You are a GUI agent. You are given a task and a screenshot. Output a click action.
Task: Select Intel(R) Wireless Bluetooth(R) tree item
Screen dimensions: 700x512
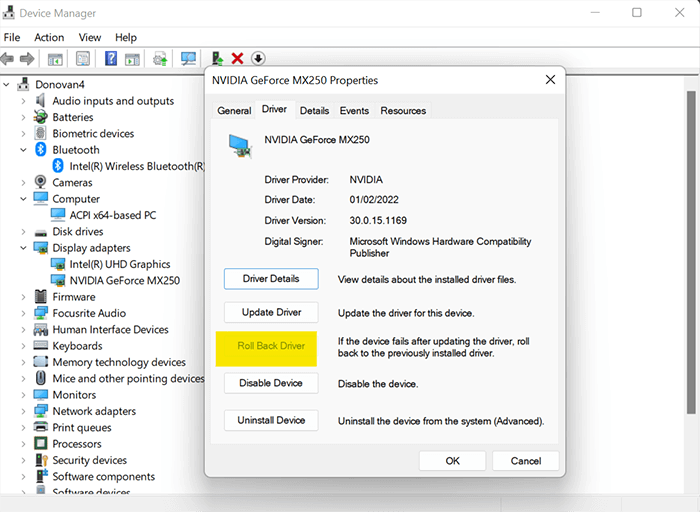tap(137, 166)
